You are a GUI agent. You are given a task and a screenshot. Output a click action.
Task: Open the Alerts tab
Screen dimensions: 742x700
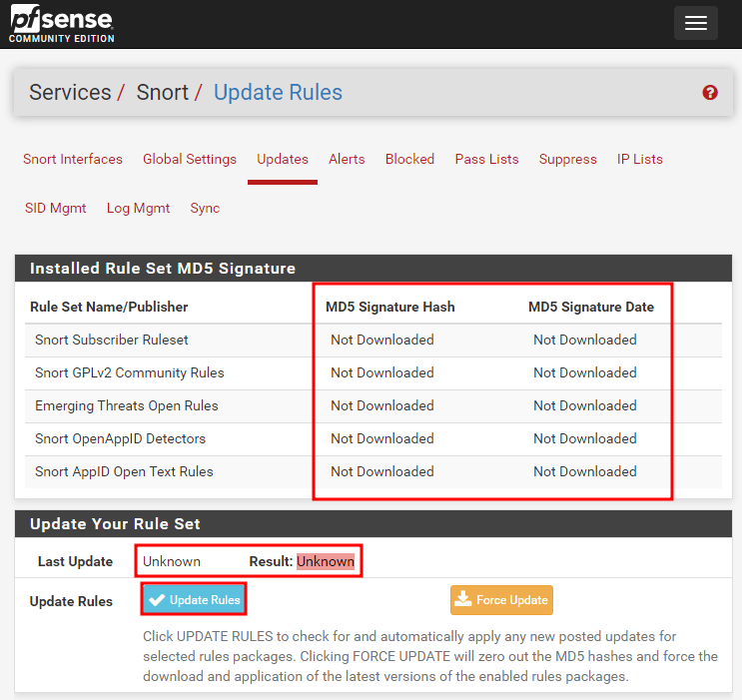pos(347,159)
